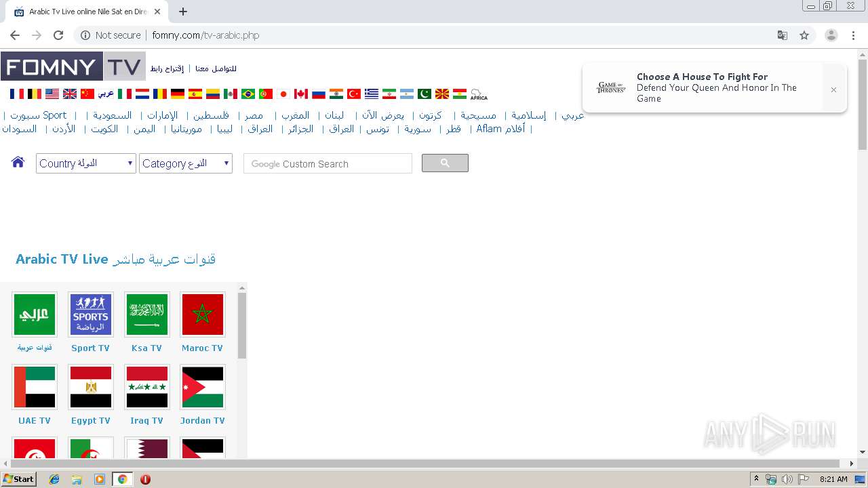Click the volume icon in system tray

pos(787,479)
